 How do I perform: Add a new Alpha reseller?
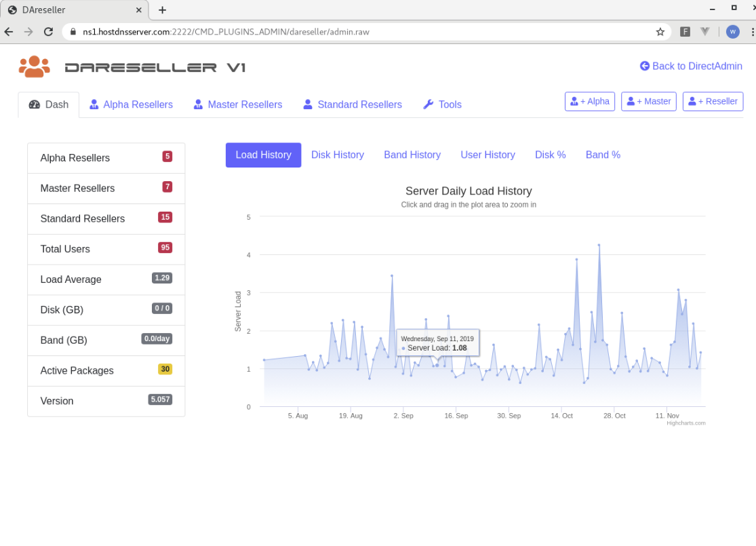[x=590, y=101]
